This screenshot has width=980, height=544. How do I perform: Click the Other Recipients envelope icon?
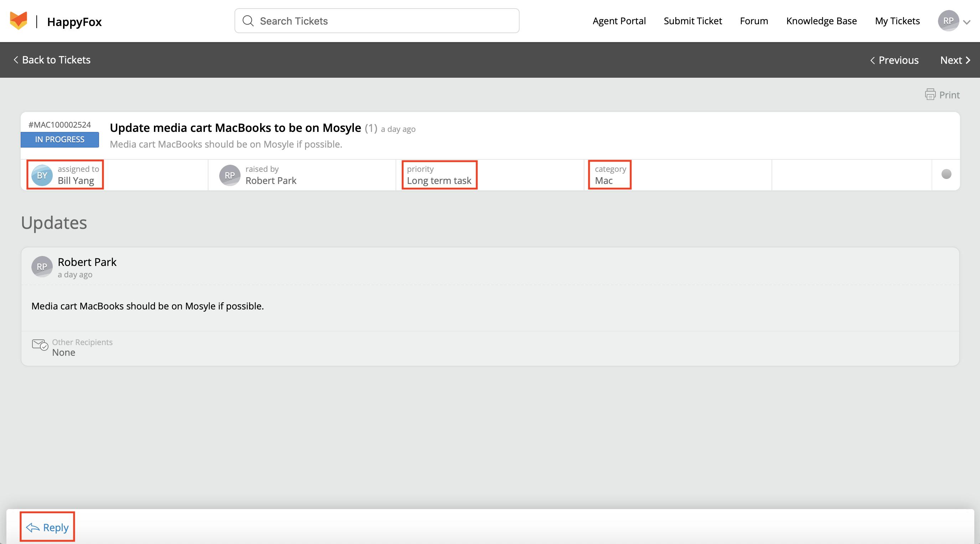[40, 344]
